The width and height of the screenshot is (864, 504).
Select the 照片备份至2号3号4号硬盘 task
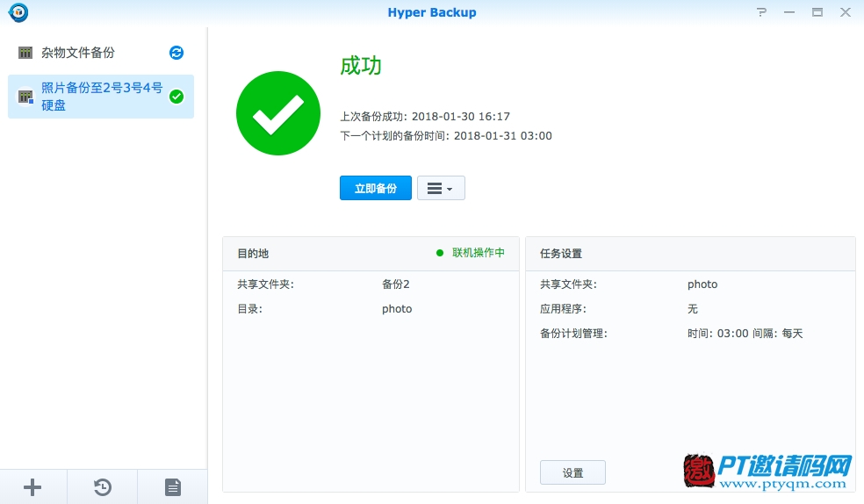(x=101, y=97)
